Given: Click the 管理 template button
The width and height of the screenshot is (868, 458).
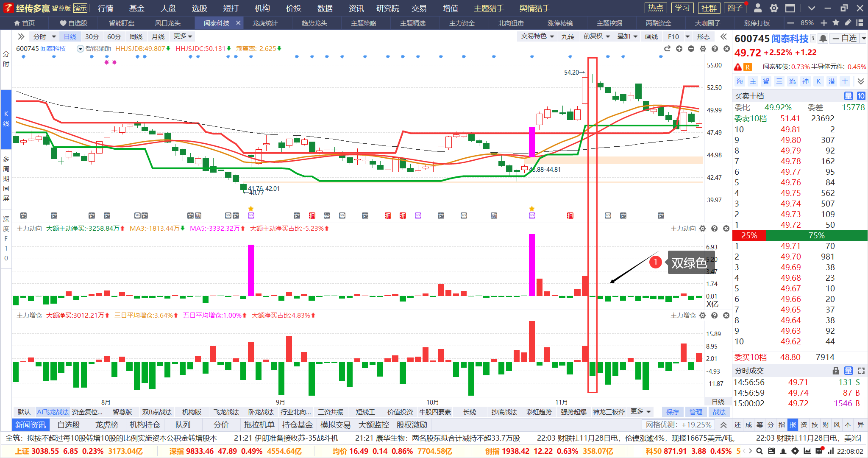Looking at the screenshot, I should [x=696, y=412].
